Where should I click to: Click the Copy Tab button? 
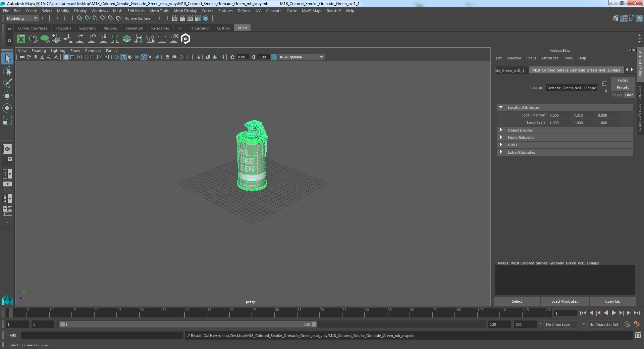(x=612, y=301)
